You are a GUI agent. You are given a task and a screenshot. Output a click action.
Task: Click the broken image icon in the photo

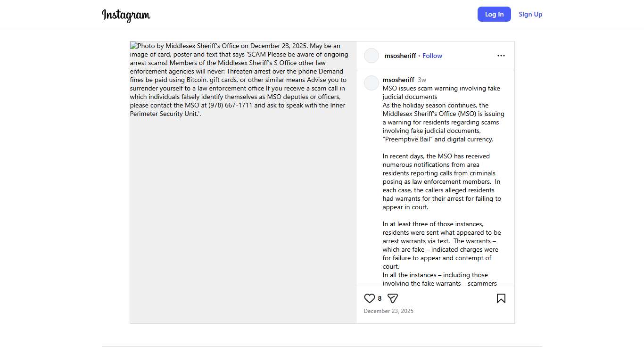point(133,46)
